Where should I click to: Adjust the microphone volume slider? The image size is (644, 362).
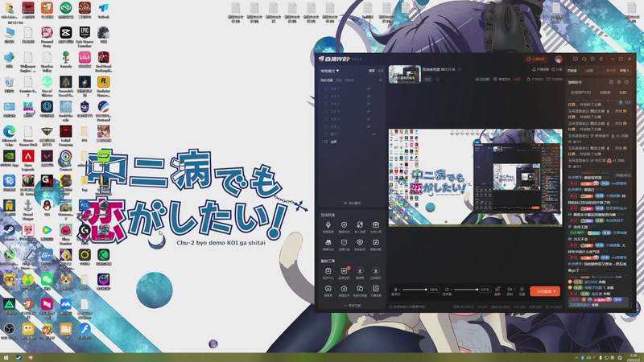coord(414,290)
